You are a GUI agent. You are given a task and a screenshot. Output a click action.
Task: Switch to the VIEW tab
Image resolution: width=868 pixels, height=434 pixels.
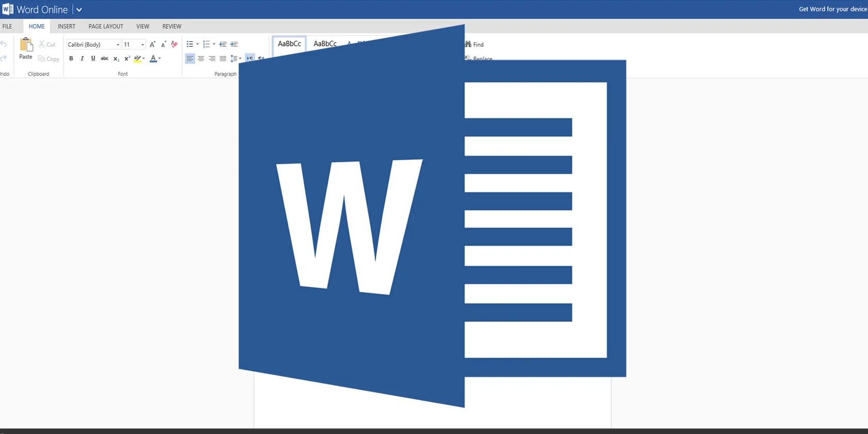pos(143,26)
